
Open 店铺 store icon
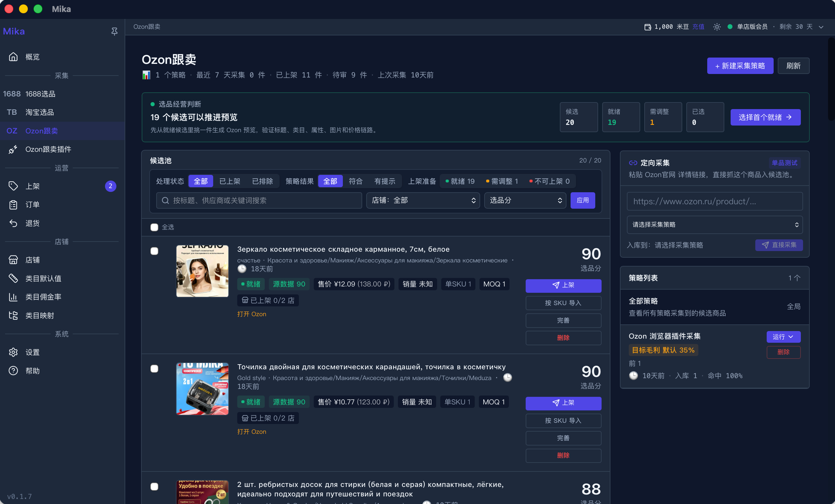[13, 260]
